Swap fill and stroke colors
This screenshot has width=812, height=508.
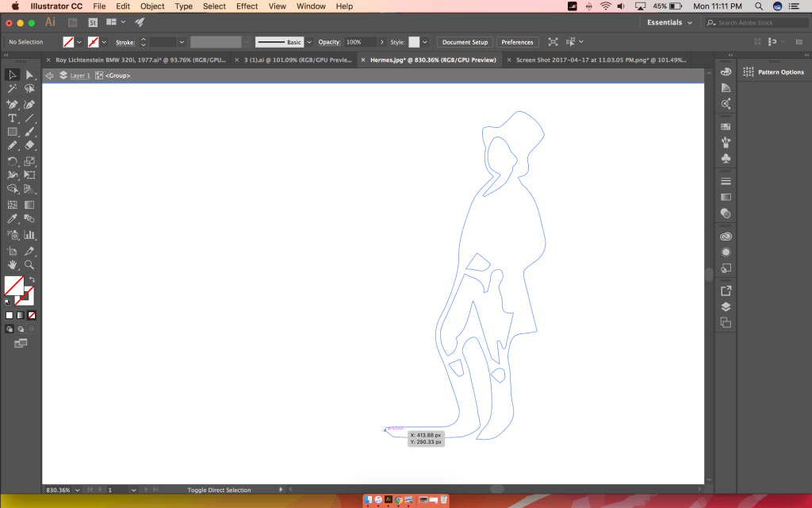pos(32,279)
